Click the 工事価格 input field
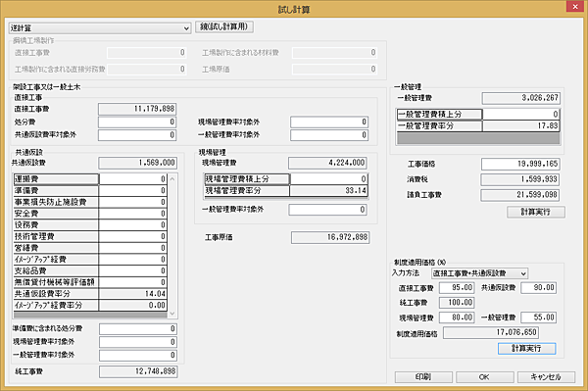 point(520,164)
